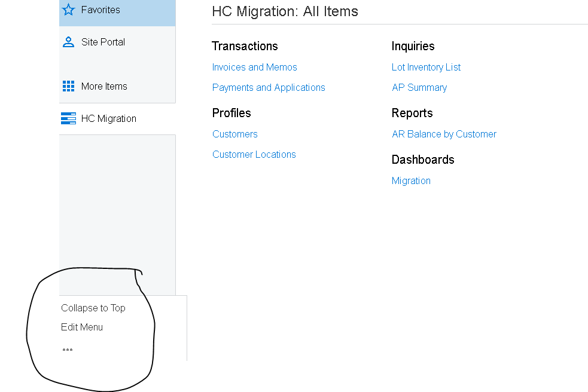Select HC Migration workspace label
This screenshot has width=588, height=392.
coord(109,118)
